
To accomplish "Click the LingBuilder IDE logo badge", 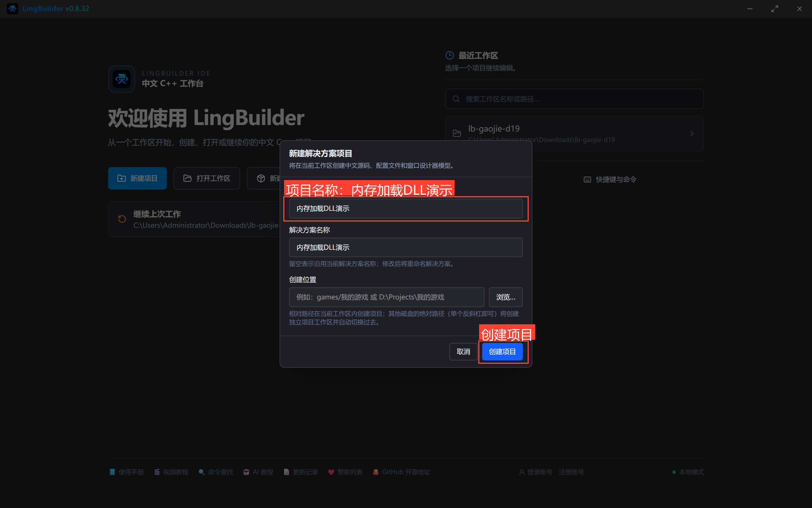I will 122,79.
